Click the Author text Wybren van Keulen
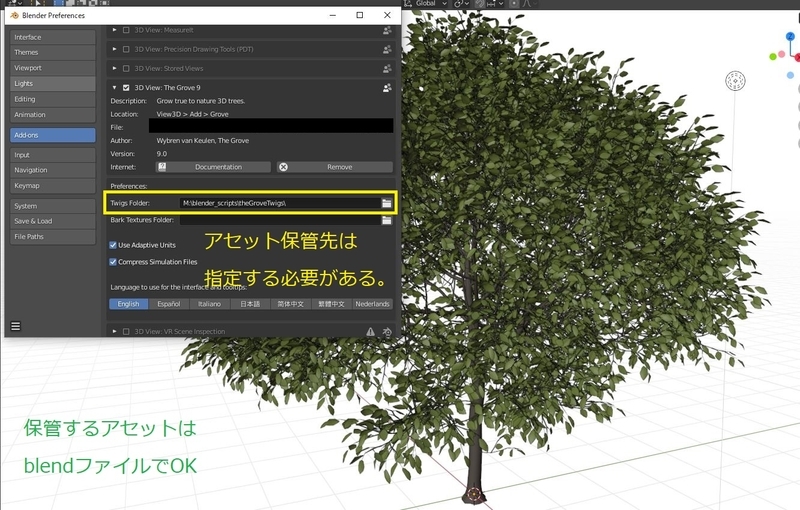This screenshot has height=510, width=800. [203, 141]
